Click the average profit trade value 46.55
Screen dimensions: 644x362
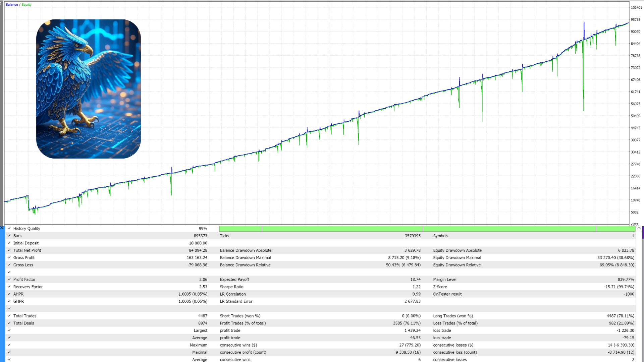(x=415, y=338)
